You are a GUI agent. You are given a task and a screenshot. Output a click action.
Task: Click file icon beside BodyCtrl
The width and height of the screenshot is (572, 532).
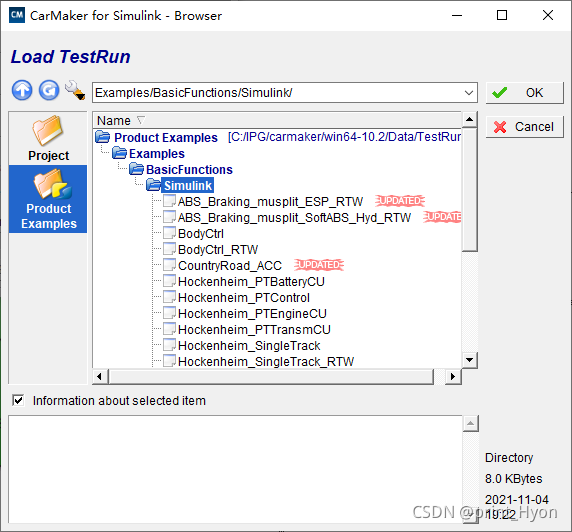(x=169, y=233)
